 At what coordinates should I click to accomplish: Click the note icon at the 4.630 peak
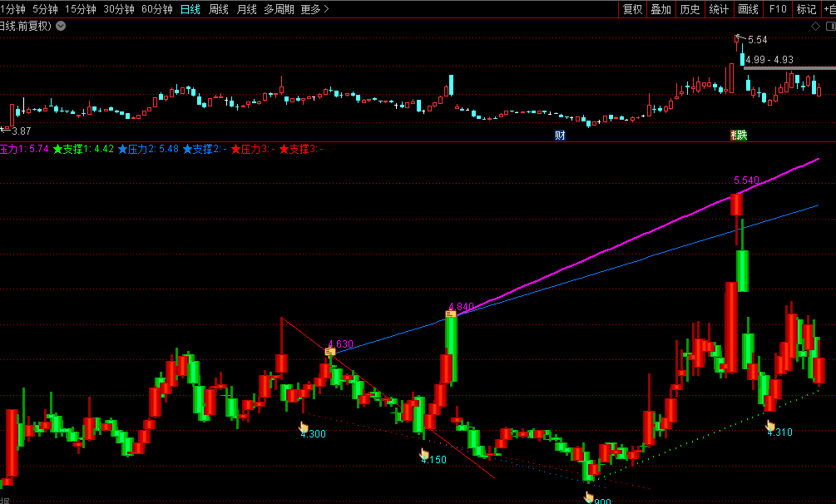pyautogui.click(x=330, y=352)
